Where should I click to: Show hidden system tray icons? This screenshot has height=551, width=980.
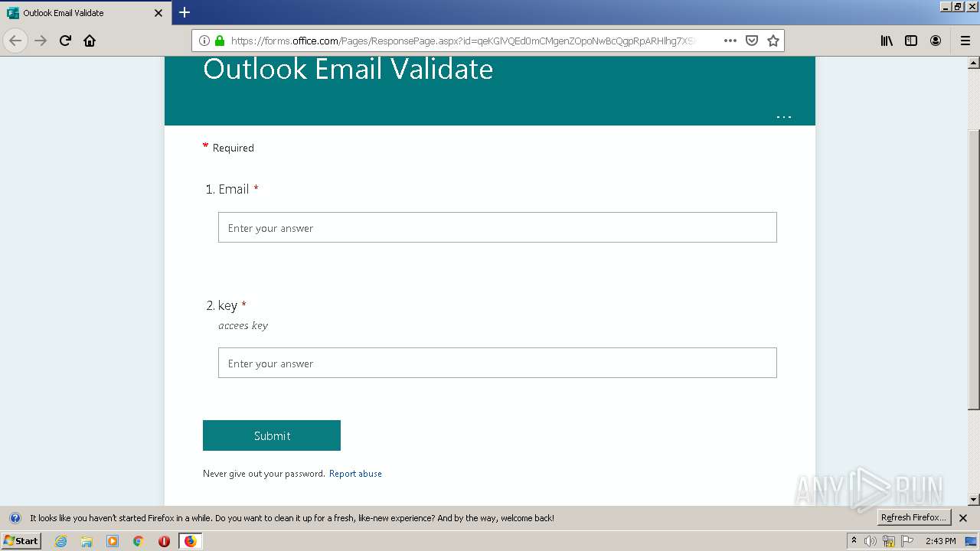coord(854,541)
